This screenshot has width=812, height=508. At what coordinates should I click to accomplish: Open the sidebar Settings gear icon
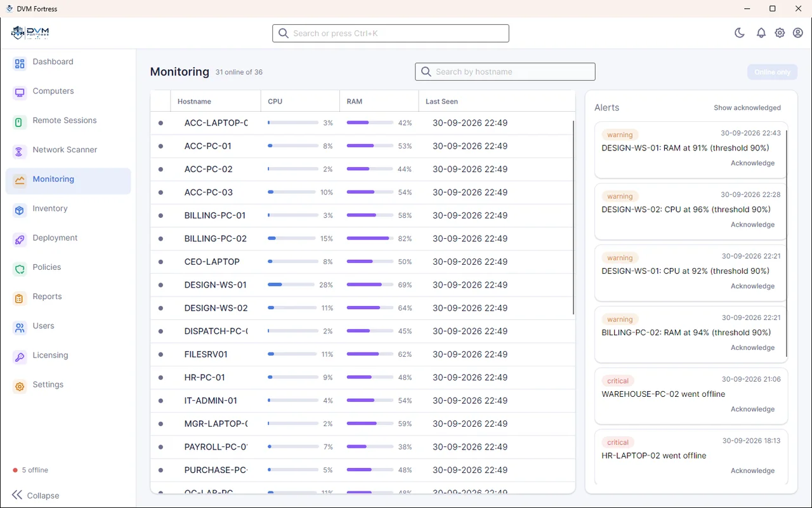pos(20,385)
